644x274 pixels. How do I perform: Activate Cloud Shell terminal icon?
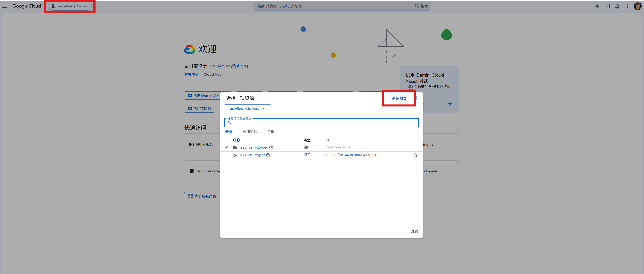click(x=607, y=6)
